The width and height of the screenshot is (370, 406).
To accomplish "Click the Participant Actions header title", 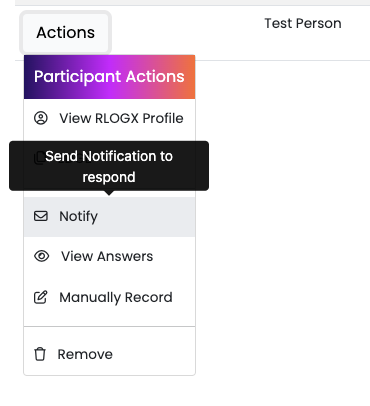I will [x=109, y=77].
